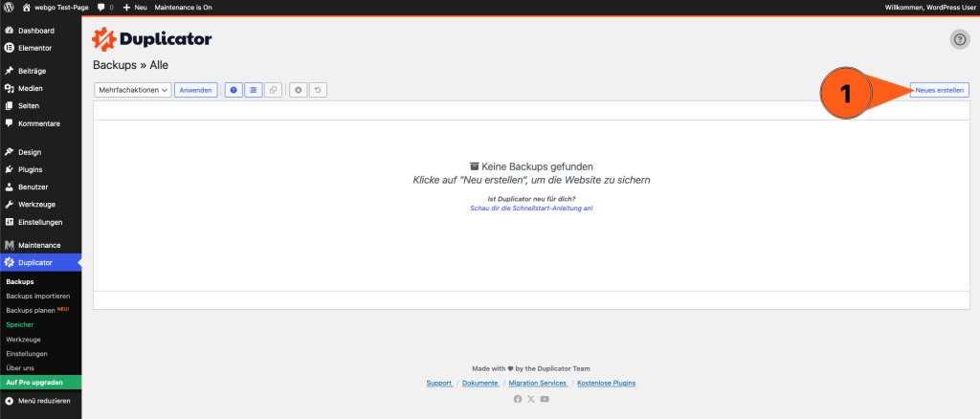Open comments bubble in admin bar
The image size is (980, 419).
pos(105,8)
